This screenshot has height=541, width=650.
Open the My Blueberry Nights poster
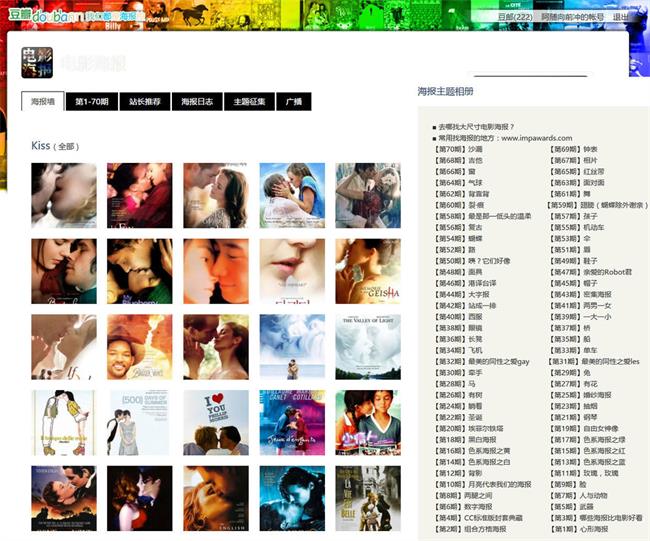[x=139, y=271]
